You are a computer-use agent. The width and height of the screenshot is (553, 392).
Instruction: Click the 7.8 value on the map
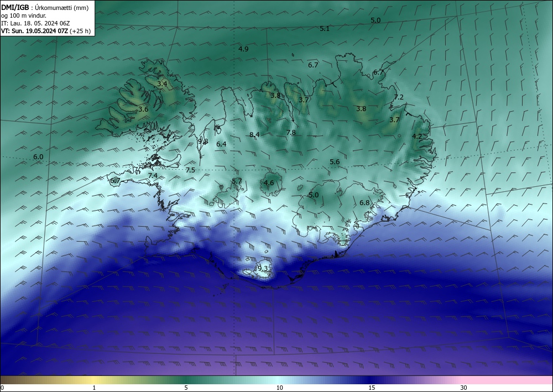[291, 133]
